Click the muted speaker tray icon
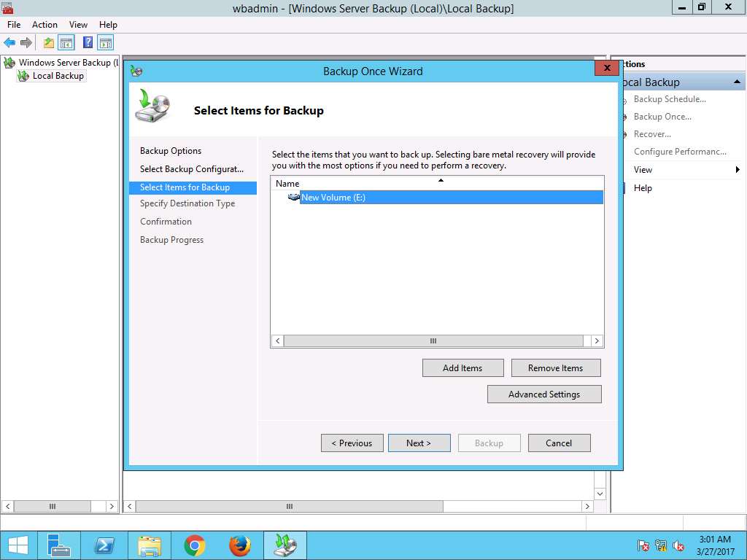 click(x=678, y=545)
